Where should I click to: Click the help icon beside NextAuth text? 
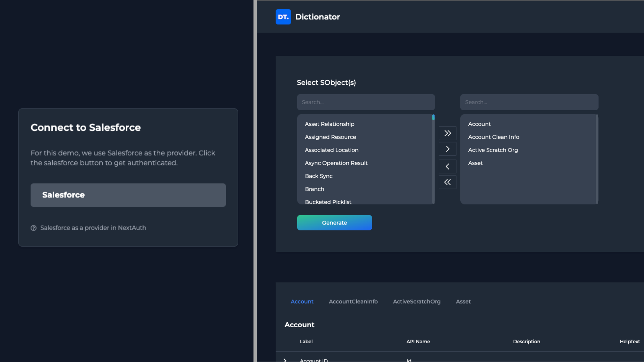tap(34, 228)
